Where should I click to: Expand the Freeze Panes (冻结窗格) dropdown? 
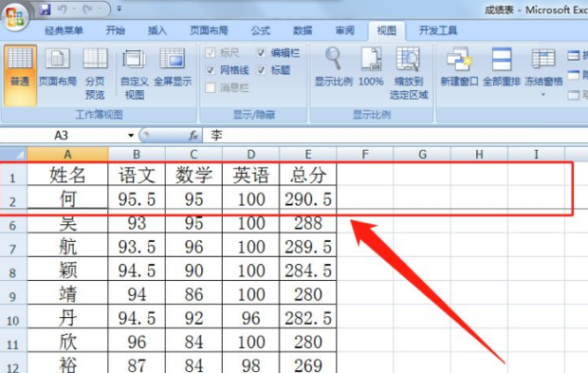[x=543, y=95]
